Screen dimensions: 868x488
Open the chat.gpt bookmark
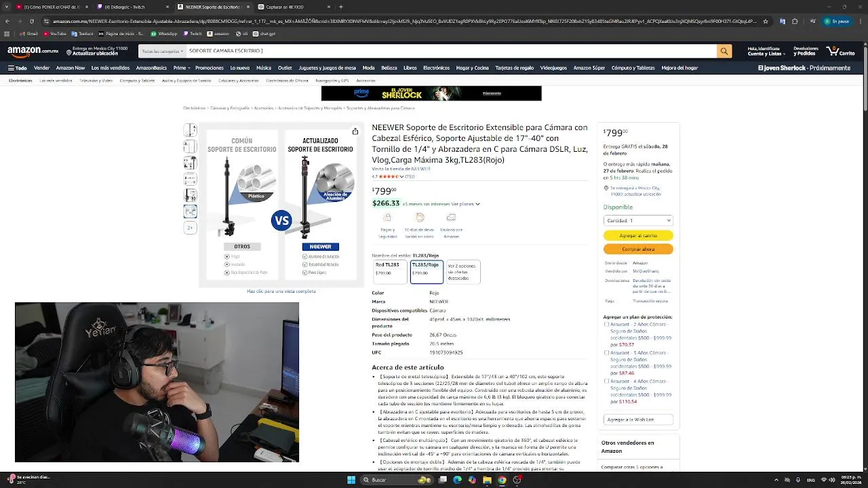(x=264, y=33)
